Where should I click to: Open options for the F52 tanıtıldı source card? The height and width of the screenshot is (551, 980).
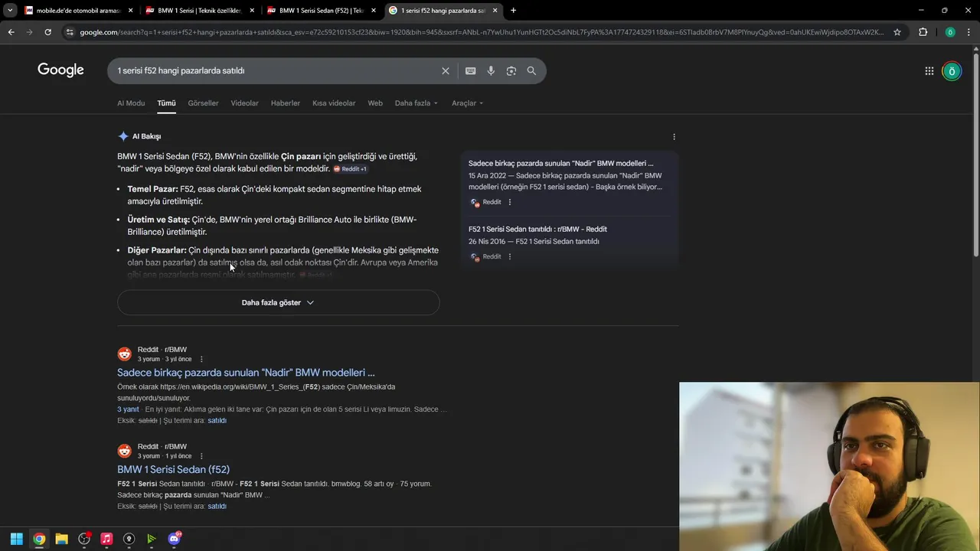coord(510,256)
